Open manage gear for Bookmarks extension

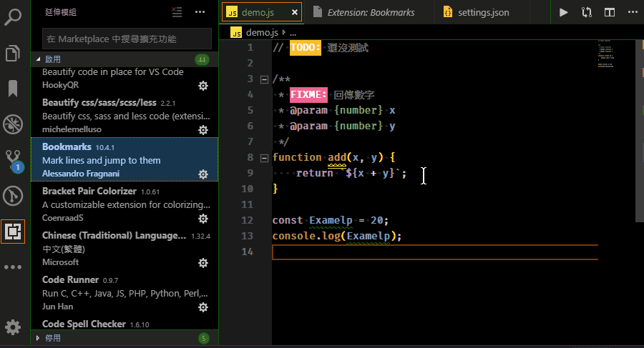(x=203, y=174)
